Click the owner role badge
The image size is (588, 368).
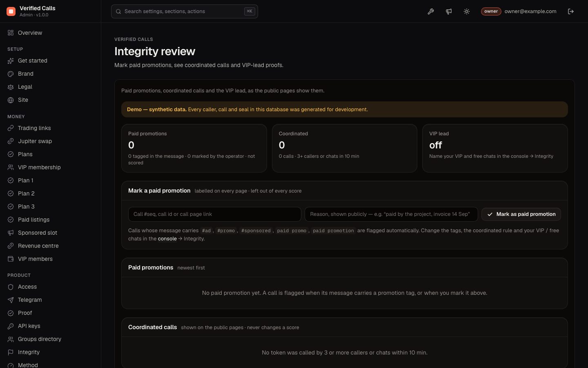coord(491,11)
